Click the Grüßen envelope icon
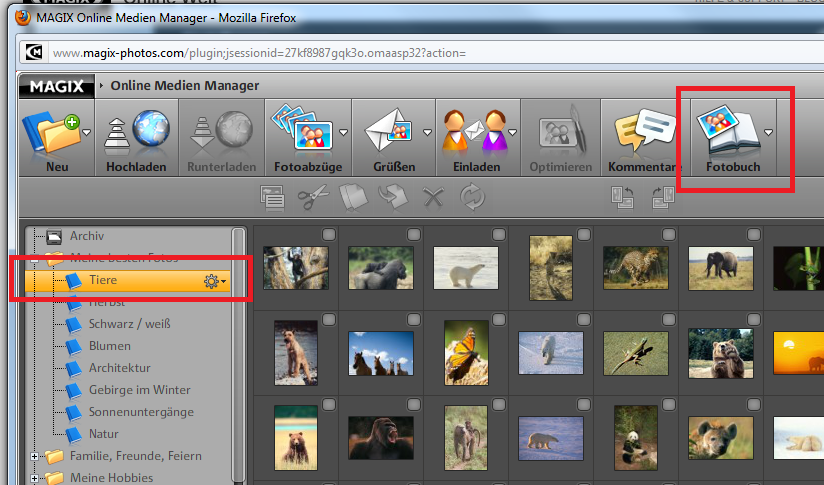 click(x=390, y=129)
